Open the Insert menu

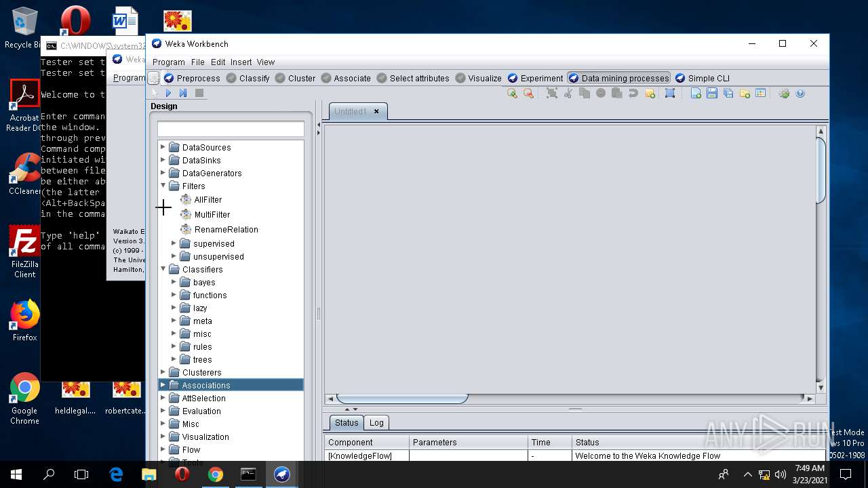(x=241, y=62)
